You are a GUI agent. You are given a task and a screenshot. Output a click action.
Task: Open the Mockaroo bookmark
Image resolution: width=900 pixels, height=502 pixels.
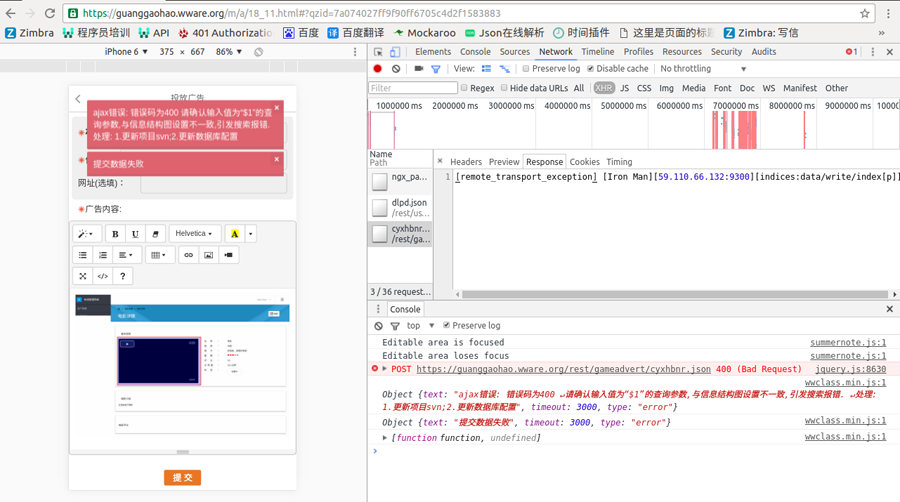(x=425, y=33)
